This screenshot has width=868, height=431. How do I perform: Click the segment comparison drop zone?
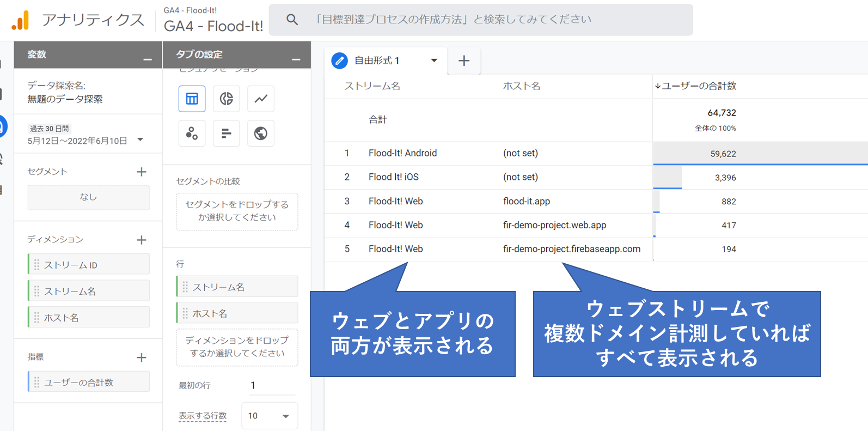(237, 211)
